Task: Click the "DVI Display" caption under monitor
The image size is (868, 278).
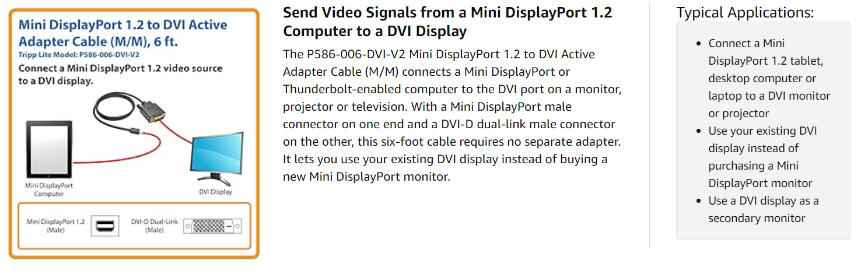Action: 216,191
